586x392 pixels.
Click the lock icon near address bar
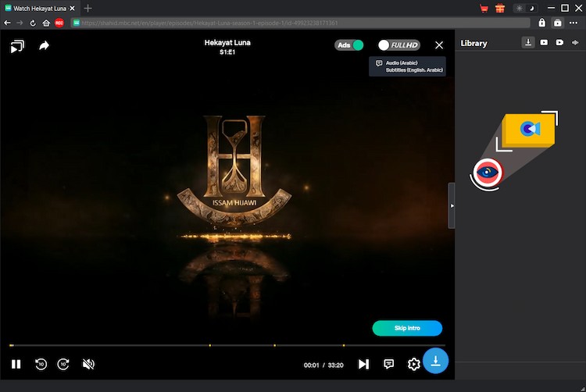click(542, 23)
